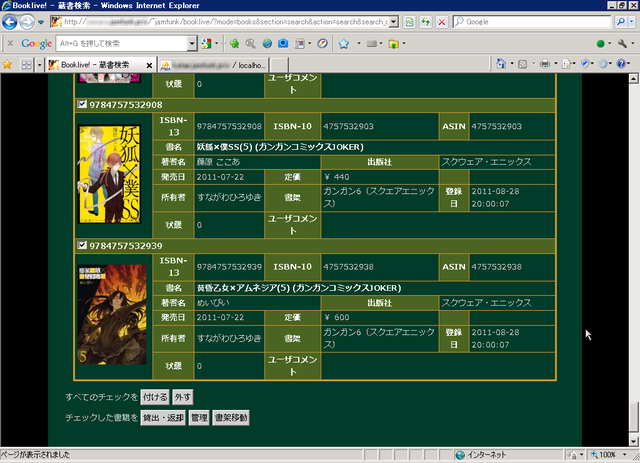The width and height of the screenshot is (640, 463).
Task: Click the calendar-page toolbar icon
Action: point(300,43)
